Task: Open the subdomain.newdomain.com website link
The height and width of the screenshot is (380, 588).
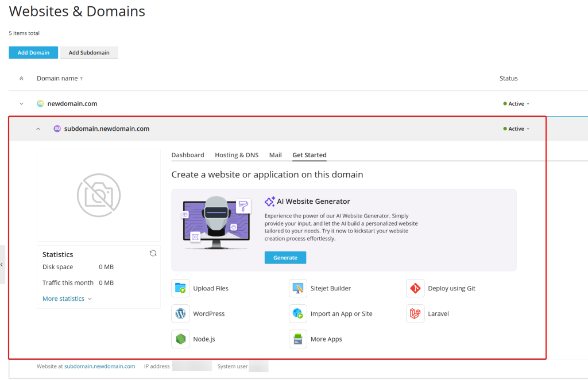Action: pyautogui.click(x=99, y=366)
